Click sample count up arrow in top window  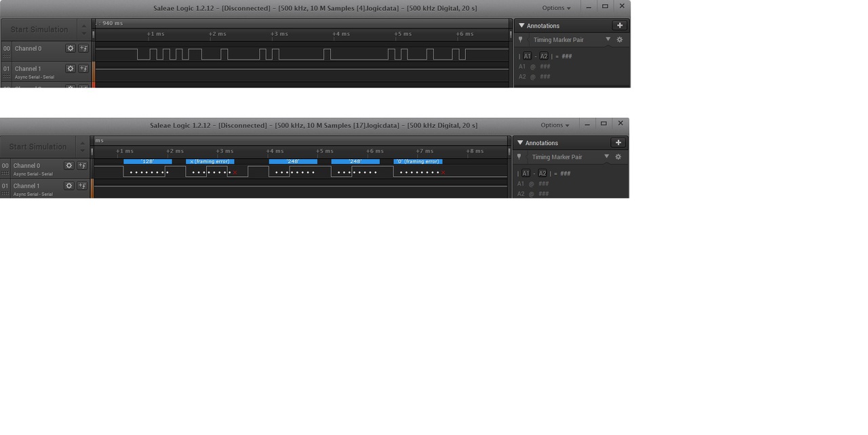(x=84, y=26)
